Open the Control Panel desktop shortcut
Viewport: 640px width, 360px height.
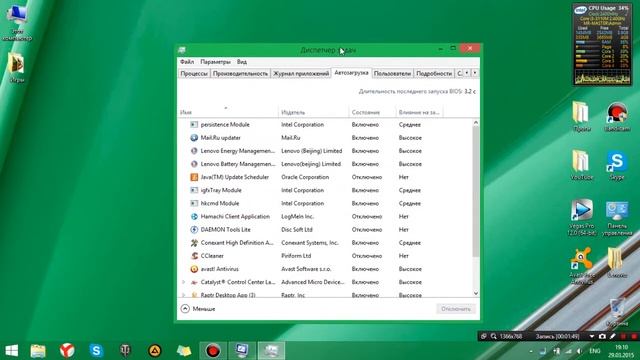[x=617, y=217]
